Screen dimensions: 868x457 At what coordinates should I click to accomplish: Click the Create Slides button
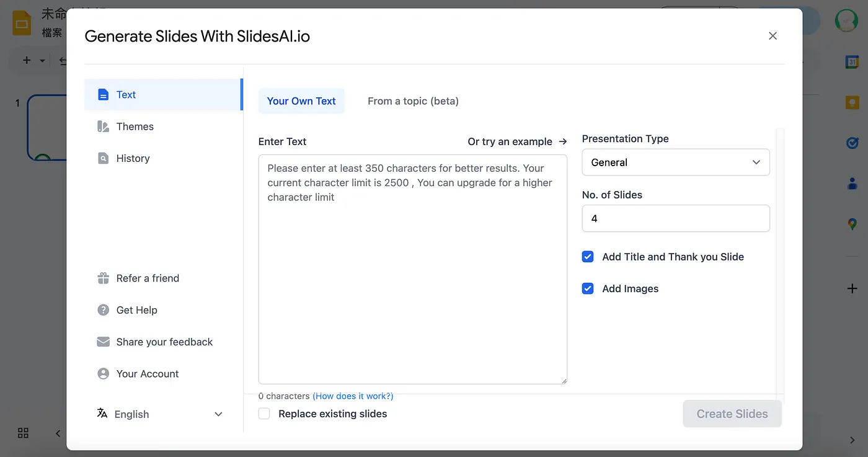point(732,414)
